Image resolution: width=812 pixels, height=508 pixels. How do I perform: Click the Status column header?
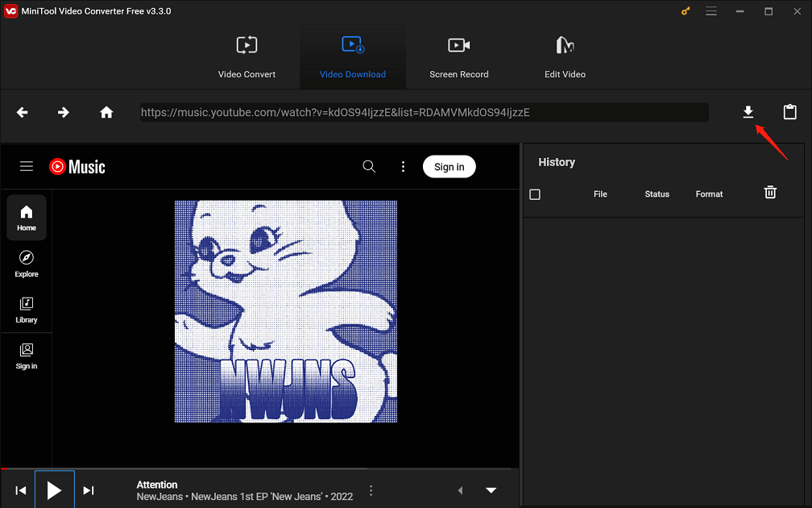click(657, 194)
